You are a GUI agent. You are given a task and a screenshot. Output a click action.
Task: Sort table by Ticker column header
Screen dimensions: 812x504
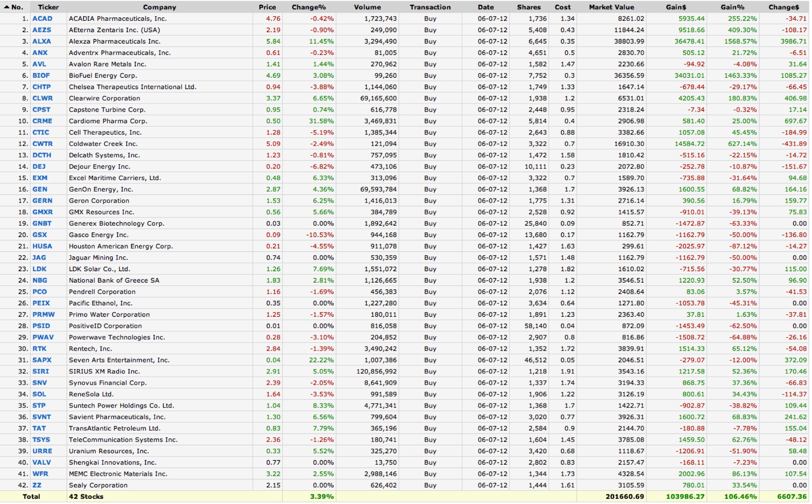[x=48, y=7]
